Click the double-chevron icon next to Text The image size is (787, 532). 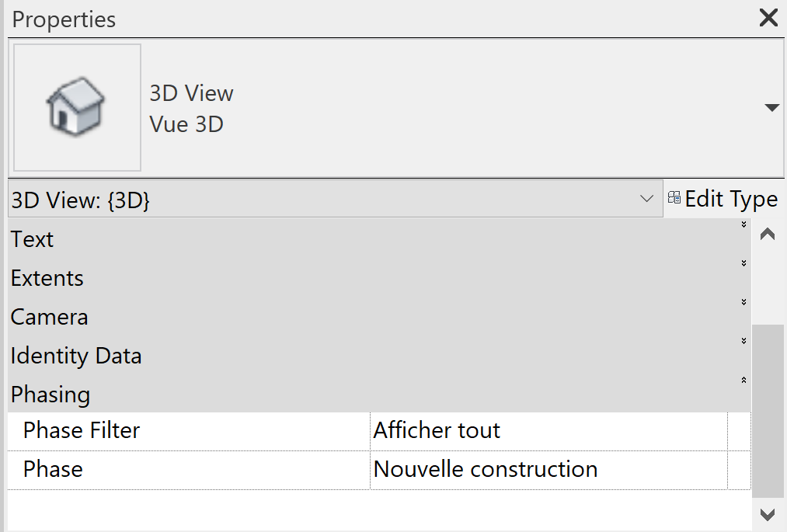point(743,224)
